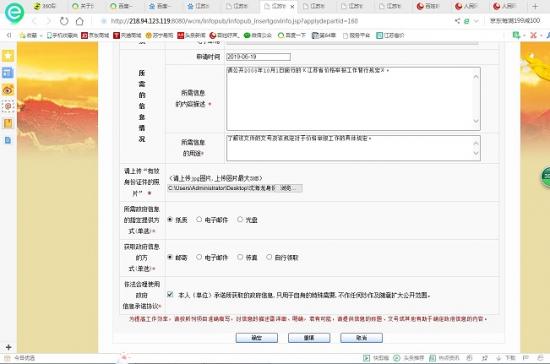Open the Weibo eye icon in the sidebar

(x=8, y=90)
